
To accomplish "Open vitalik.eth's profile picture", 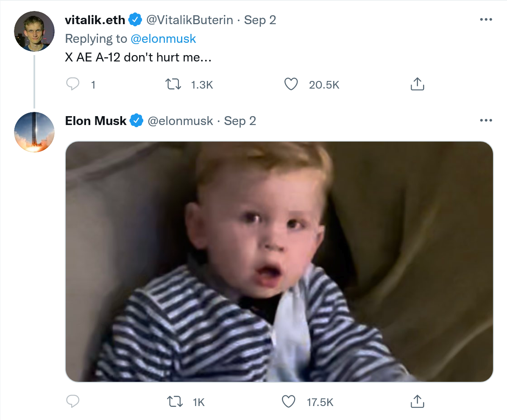I will point(34,31).
